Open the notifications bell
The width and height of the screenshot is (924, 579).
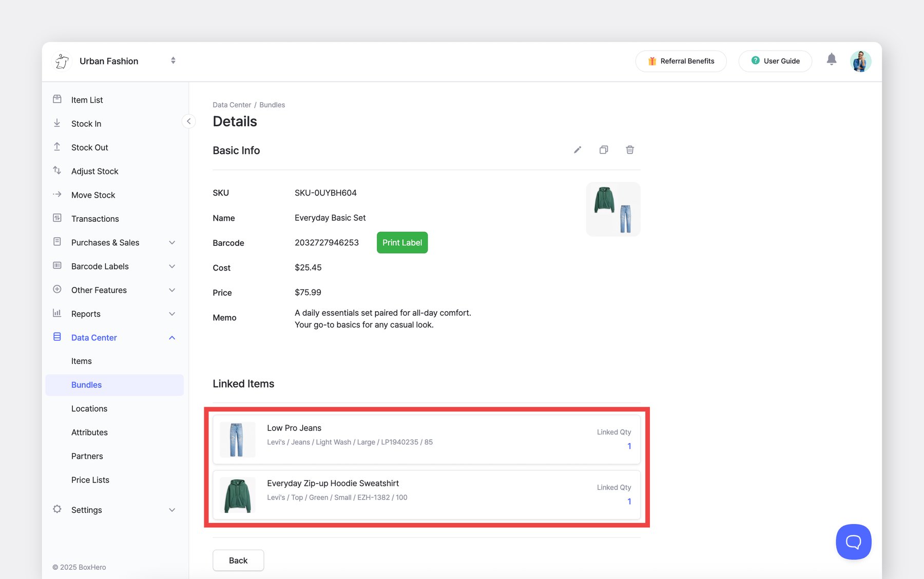[x=832, y=60]
